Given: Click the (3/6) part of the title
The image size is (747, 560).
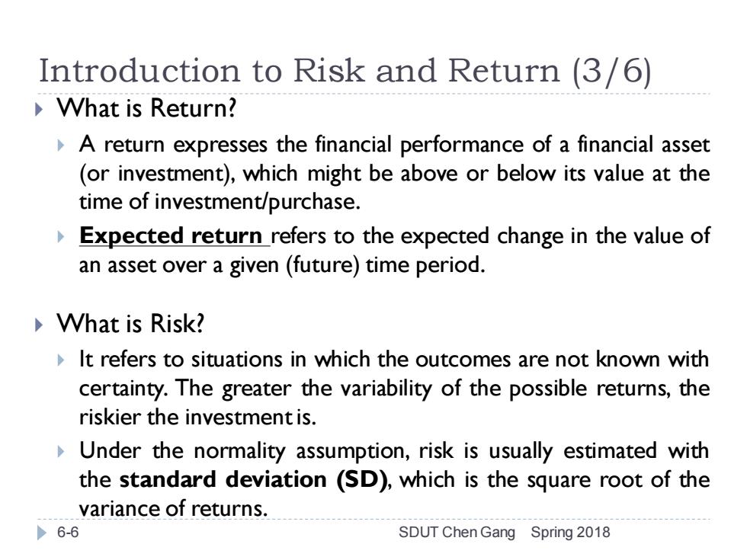Looking at the screenshot, I should 611,72.
